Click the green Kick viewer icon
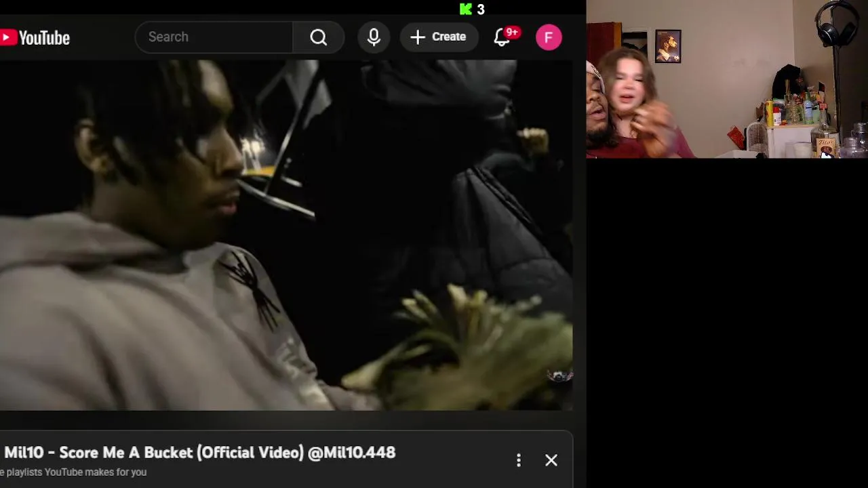This screenshot has width=868, height=488. coord(465,9)
